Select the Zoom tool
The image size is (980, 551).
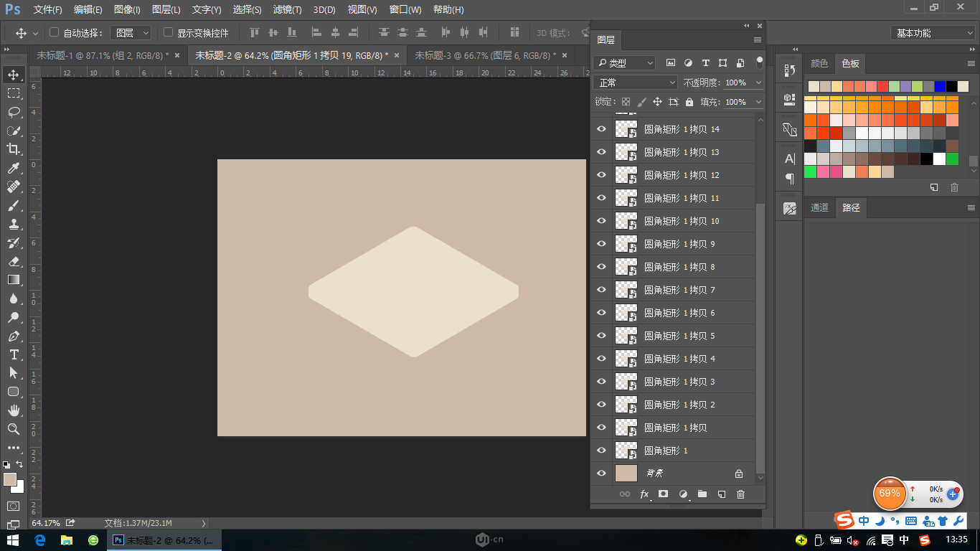pyautogui.click(x=14, y=430)
